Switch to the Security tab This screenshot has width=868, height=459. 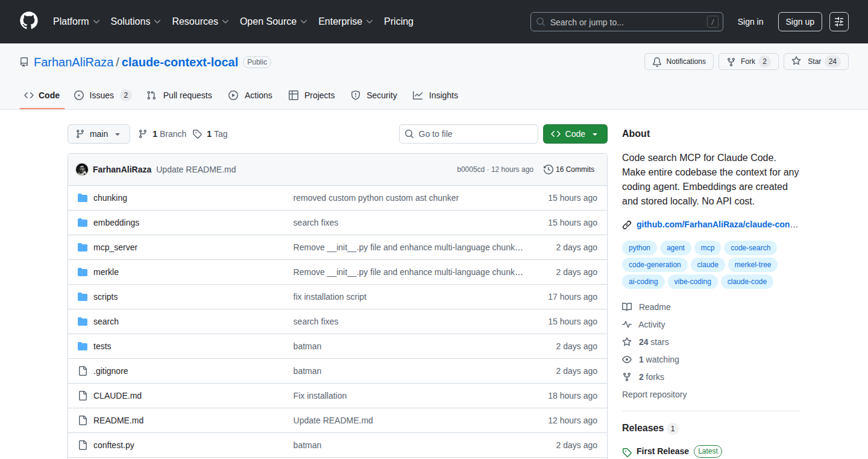(x=374, y=95)
